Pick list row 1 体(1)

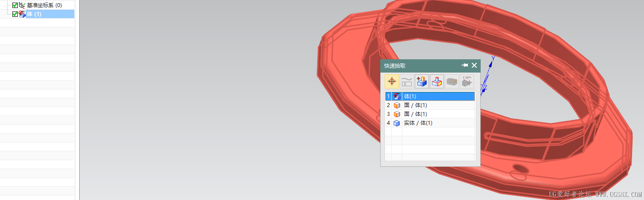tap(430, 96)
